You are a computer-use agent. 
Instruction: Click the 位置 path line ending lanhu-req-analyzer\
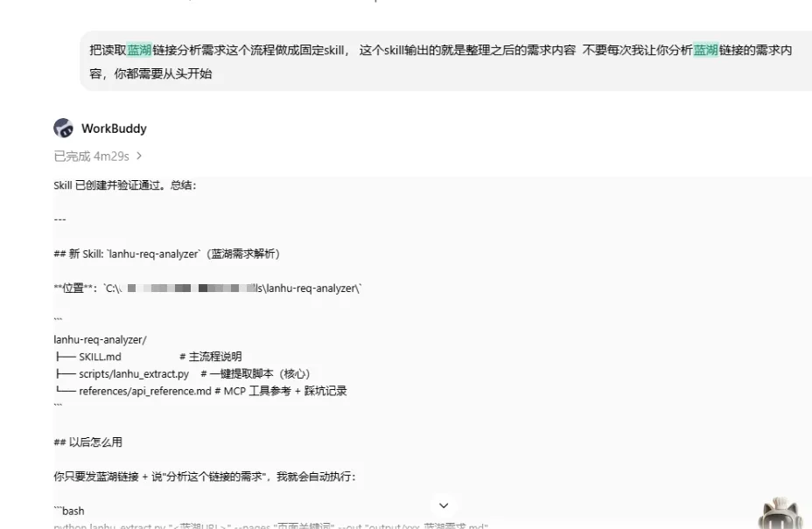(x=207, y=289)
